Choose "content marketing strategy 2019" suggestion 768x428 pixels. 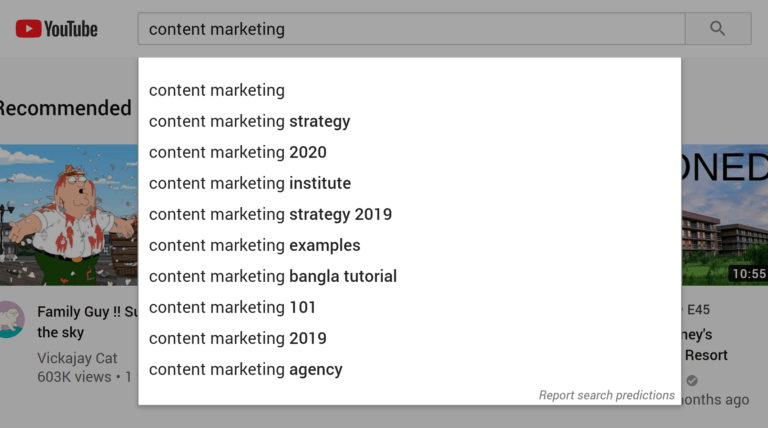[270, 214]
